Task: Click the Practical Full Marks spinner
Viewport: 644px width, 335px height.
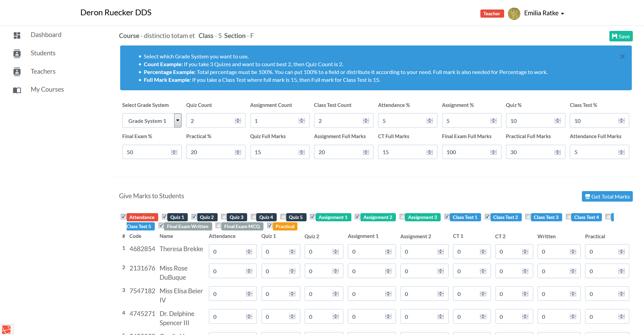Action: click(558, 152)
